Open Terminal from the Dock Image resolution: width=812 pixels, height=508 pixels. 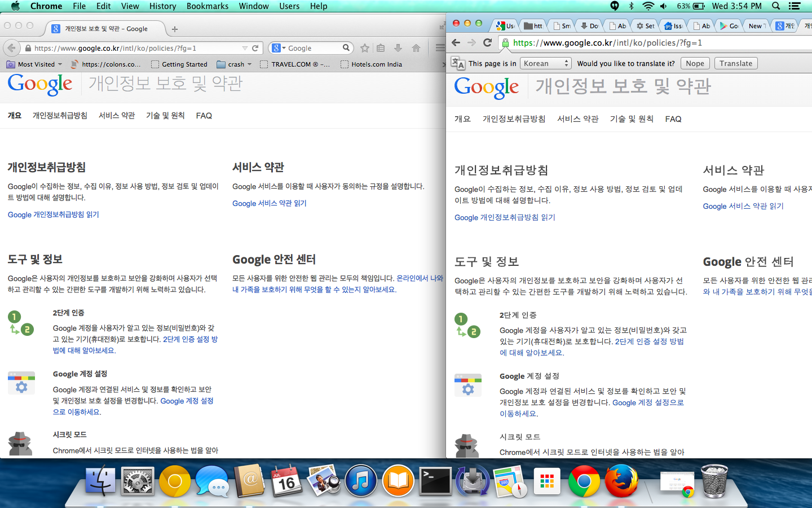point(435,481)
